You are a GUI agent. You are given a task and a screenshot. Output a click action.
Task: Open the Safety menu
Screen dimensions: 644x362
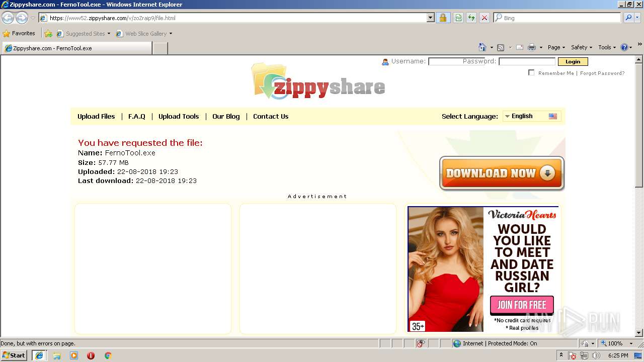[x=581, y=47]
